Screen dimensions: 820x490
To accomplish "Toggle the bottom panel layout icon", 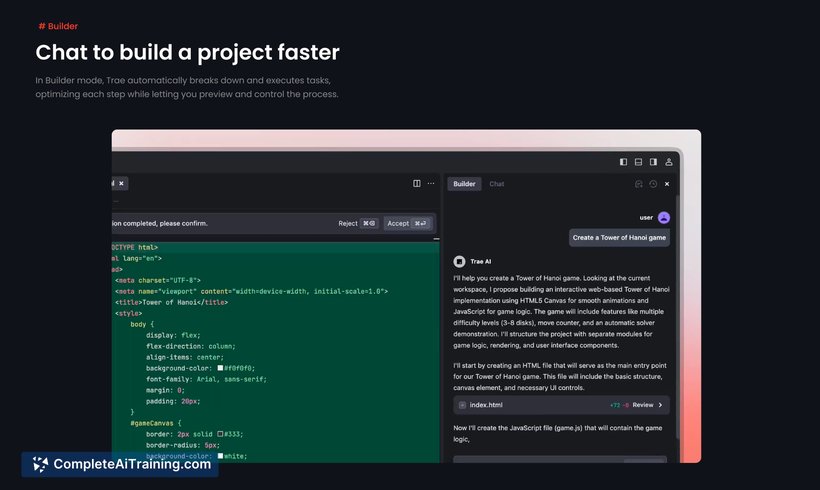I will click(x=638, y=162).
